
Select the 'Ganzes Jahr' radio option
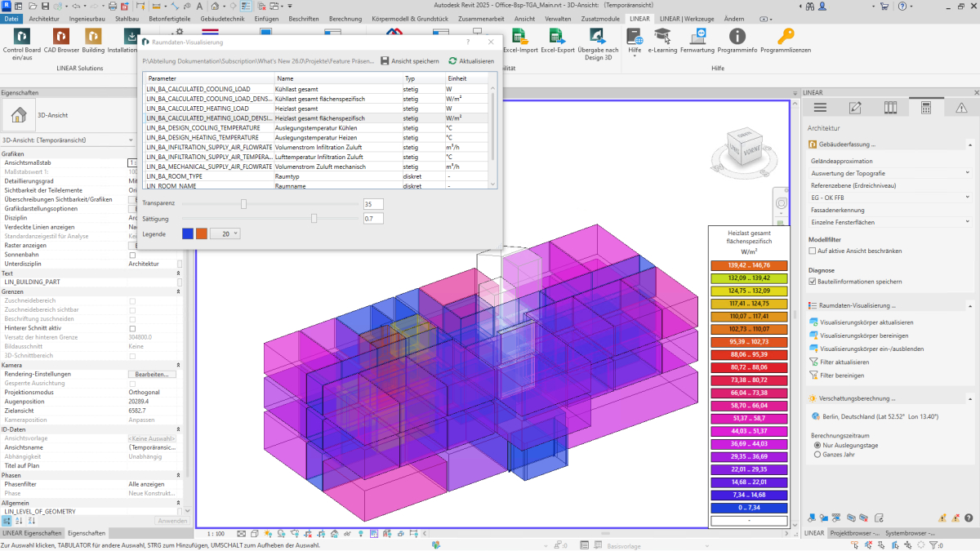point(817,454)
